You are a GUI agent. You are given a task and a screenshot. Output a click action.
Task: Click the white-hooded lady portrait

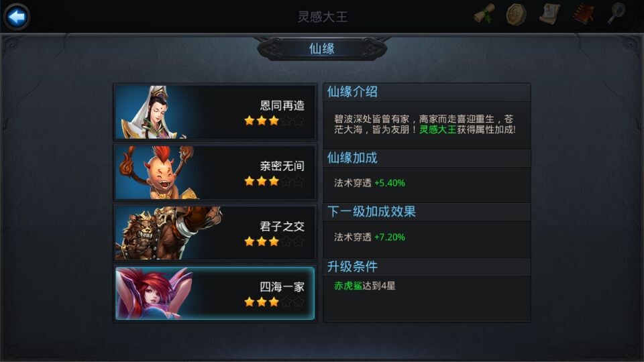152,113
